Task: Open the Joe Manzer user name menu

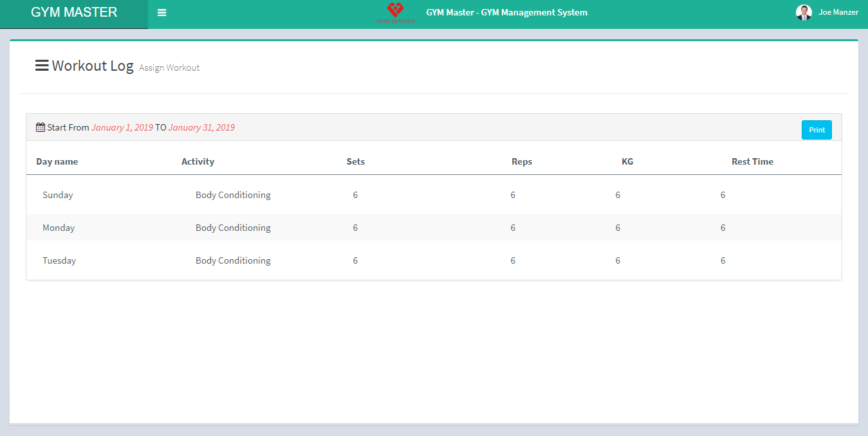Action: coord(838,13)
